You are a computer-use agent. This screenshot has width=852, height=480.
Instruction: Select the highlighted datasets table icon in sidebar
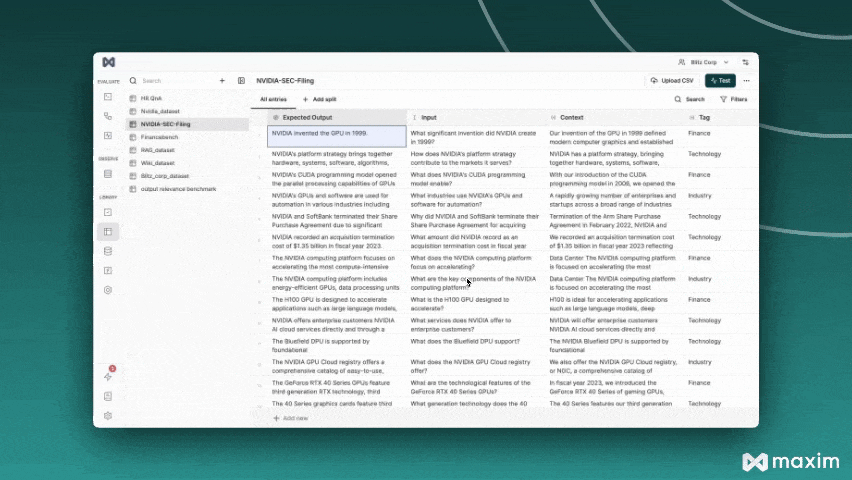coord(108,232)
